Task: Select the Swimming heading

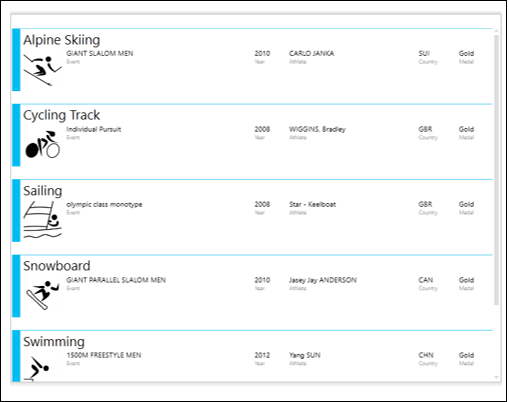Action: click(54, 342)
